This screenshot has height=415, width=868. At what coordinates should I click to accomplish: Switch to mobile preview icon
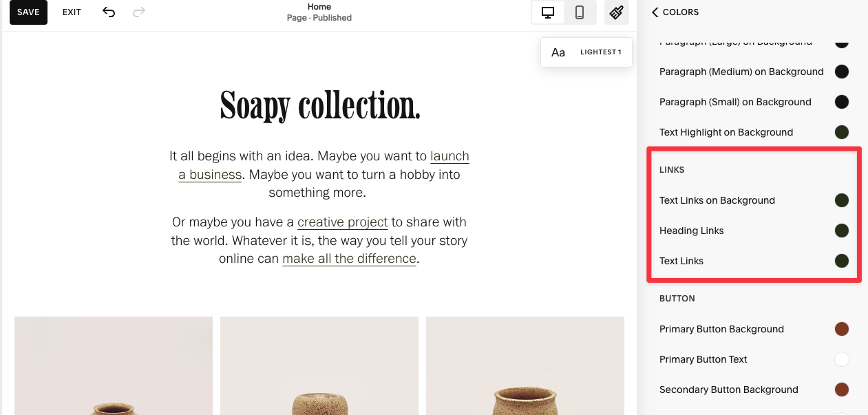click(x=580, y=12)
